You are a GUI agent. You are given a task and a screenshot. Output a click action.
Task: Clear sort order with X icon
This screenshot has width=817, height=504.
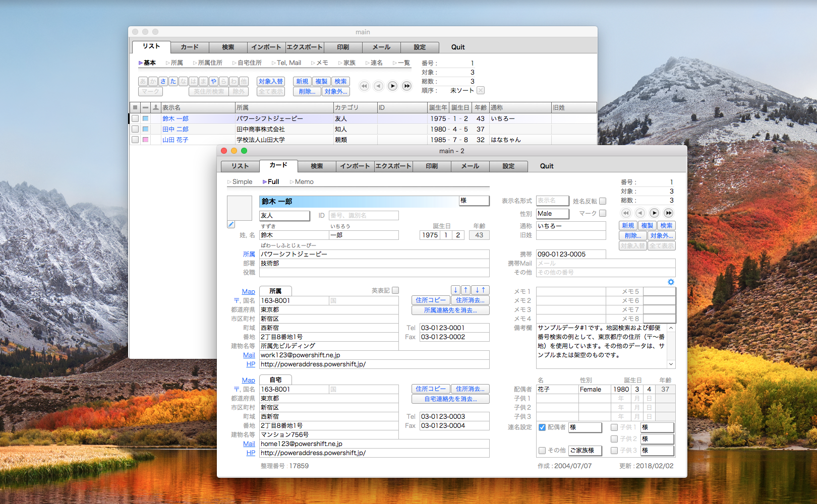click(x=481, y=90)
